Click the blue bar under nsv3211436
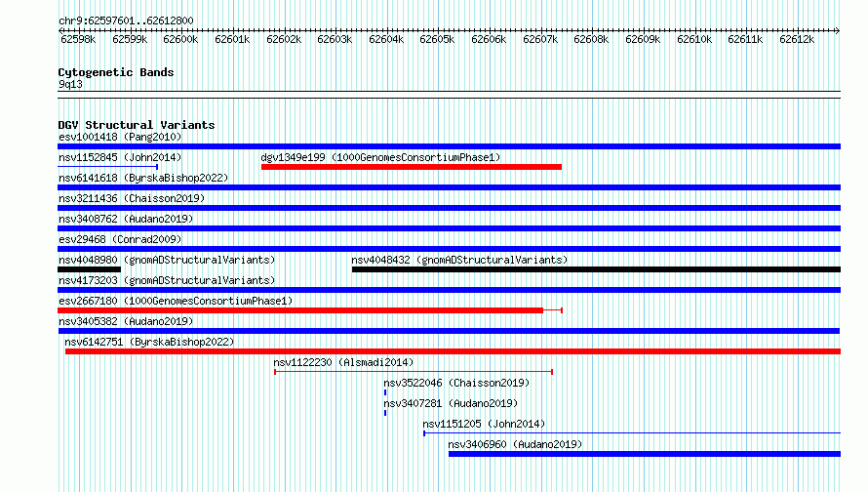Image resolution: width=868 pixels, height=492 pixels. 449,208
